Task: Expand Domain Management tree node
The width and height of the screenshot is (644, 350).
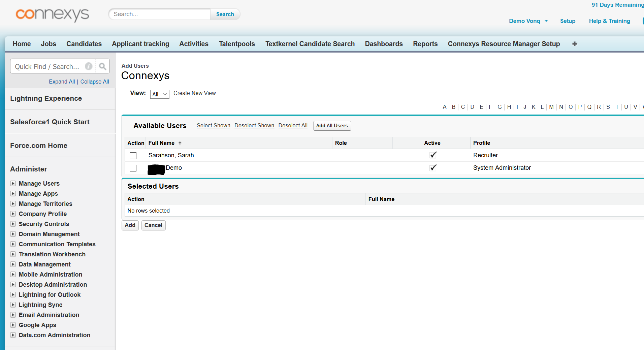Action: click(x=13, y=234)
